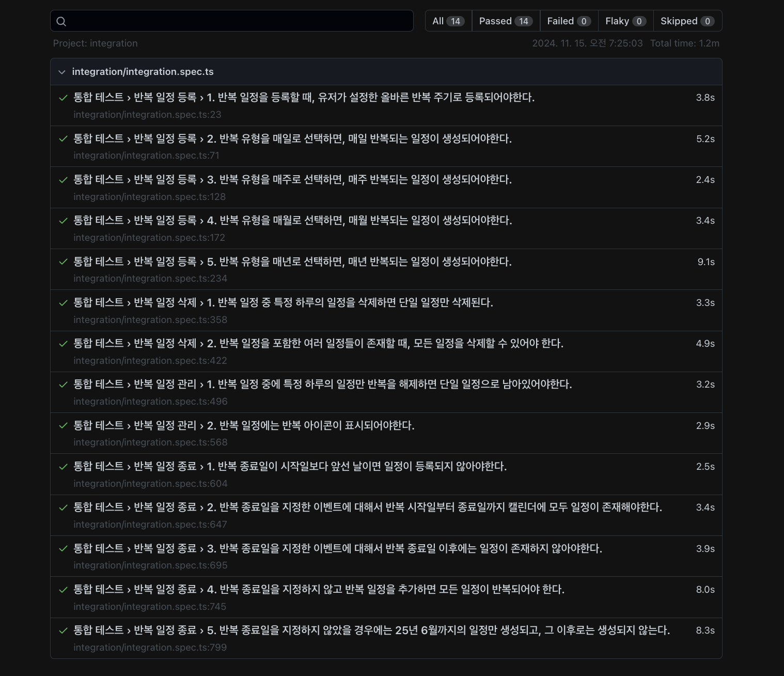Click source path integration.spec.ts:358
This screenshot has width=784, height=676.
coord(150,320)
